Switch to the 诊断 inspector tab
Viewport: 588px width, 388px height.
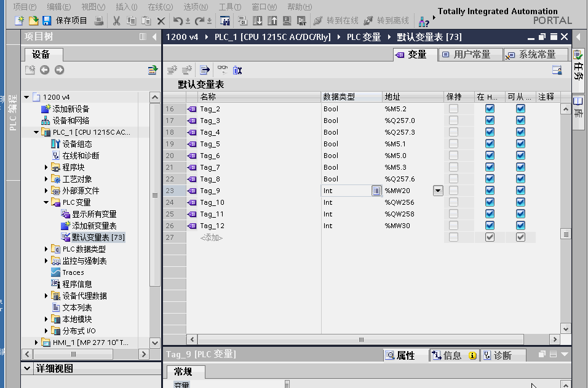[x=502, y=355]
